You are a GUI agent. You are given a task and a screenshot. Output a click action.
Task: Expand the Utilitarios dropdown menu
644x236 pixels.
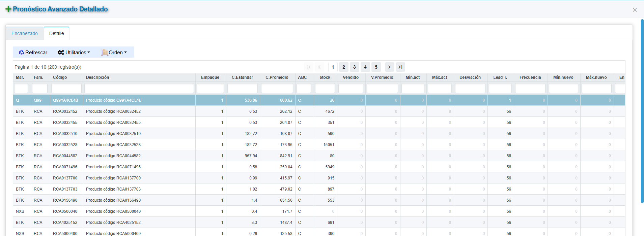[x=89, y=52]
